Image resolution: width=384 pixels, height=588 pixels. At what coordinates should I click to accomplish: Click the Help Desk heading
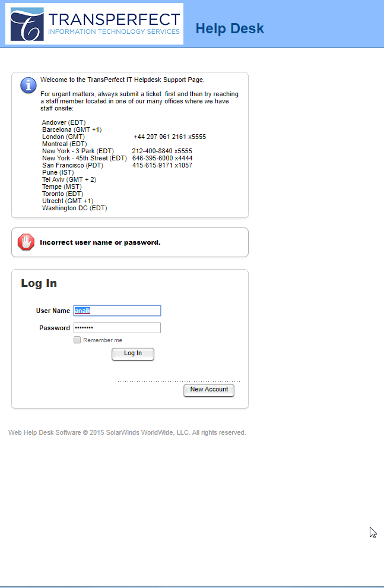point(230,29)
